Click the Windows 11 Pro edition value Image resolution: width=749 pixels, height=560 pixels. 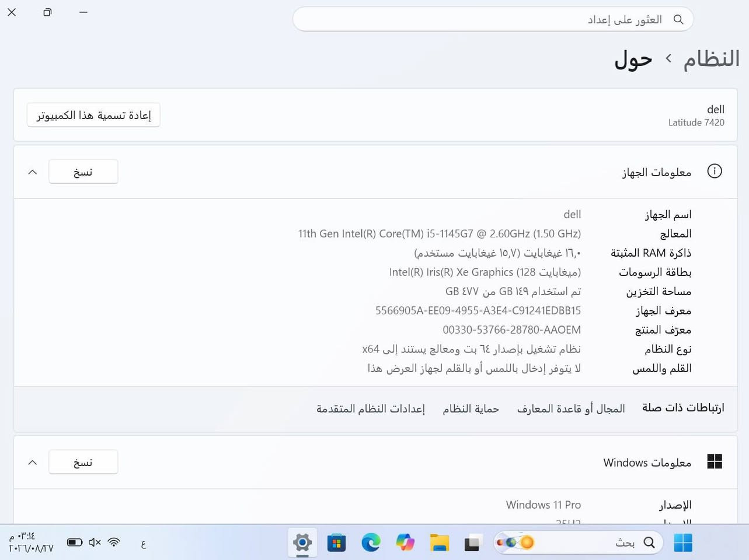point(544,505)
